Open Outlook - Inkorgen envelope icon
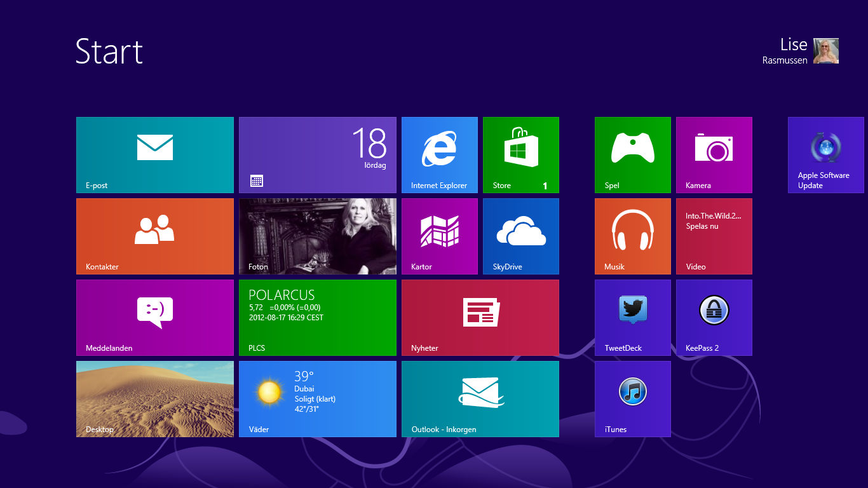Viewport: 868px width, 488px height. point(482,392)
